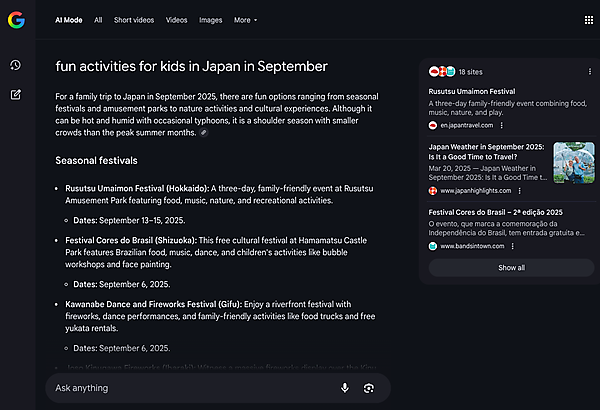Switch to the Short videos tab
600x410 pixels.
(x=134, y=20)
